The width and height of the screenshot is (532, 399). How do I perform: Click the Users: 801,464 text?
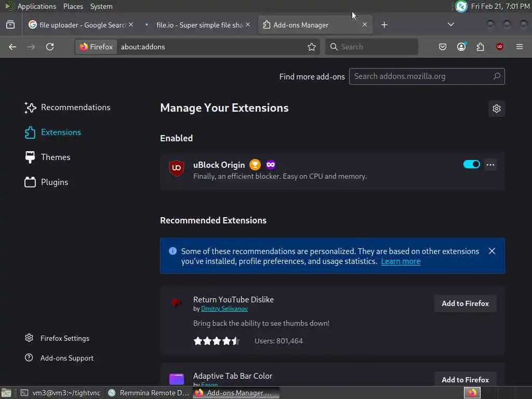coord(278,341)
